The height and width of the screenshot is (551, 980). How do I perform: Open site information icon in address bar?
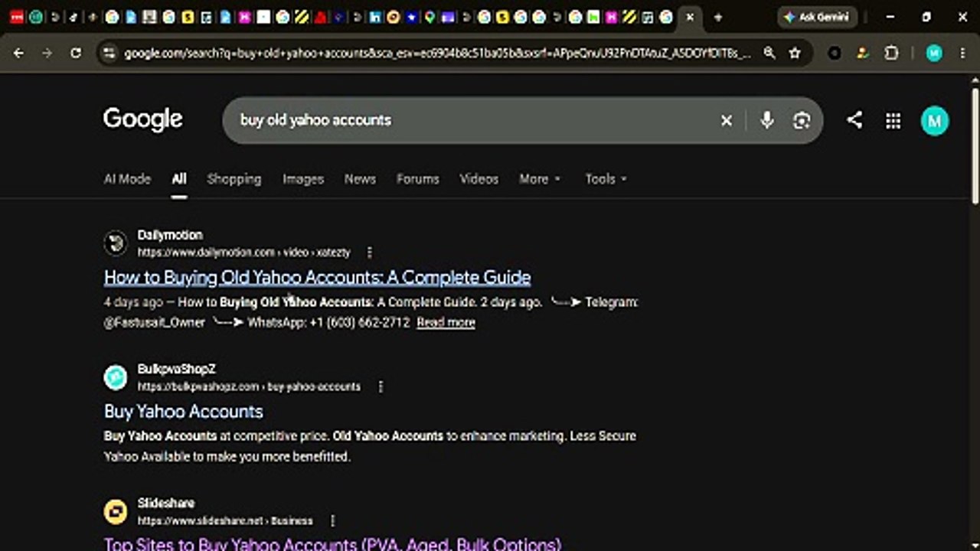[x=109, y=53]
